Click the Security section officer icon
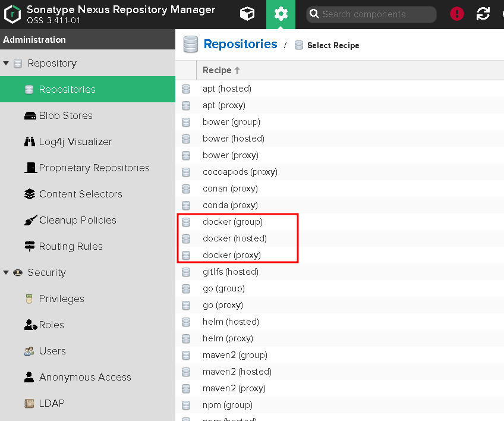 pos(18,273)
